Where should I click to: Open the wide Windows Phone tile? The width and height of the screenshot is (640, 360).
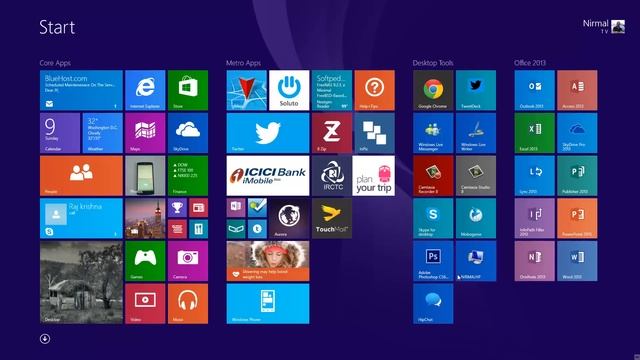(268, 304)
